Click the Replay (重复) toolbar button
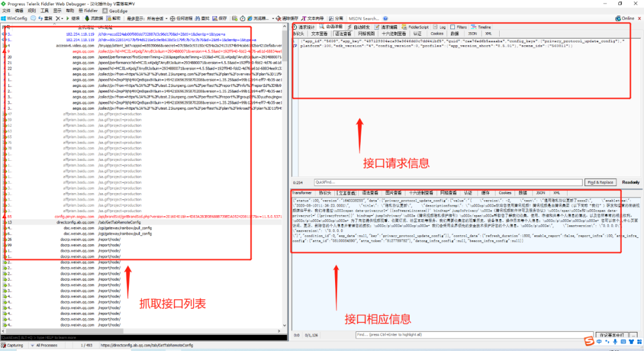This screenshot has width=644, height=351. (x=45, y=18)
